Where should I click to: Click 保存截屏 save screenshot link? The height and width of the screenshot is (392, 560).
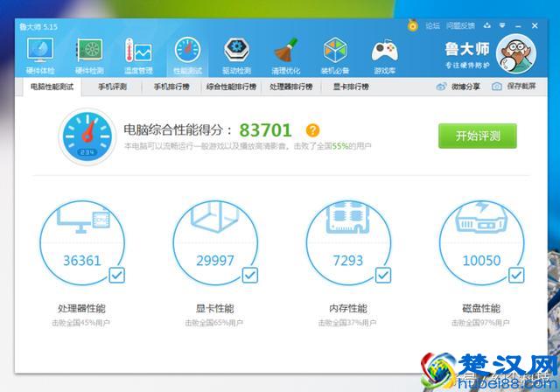point(514,87)
